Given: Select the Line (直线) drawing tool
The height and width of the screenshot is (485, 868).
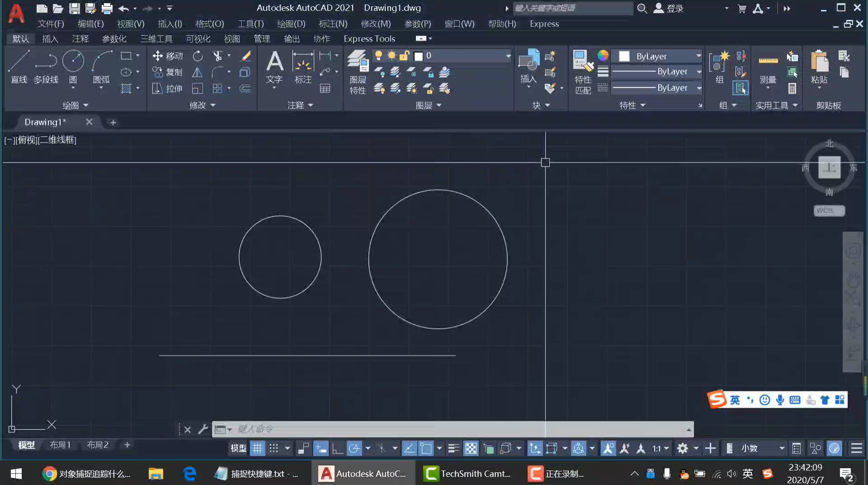Looking at the screenshot, I should click(x=19, y=67).
